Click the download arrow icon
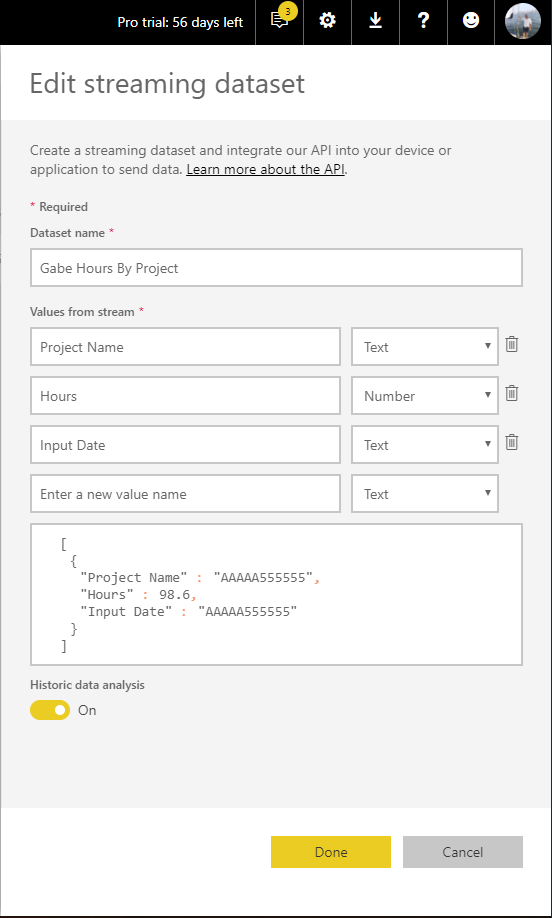552x918 pixels. tap(375, 22)
